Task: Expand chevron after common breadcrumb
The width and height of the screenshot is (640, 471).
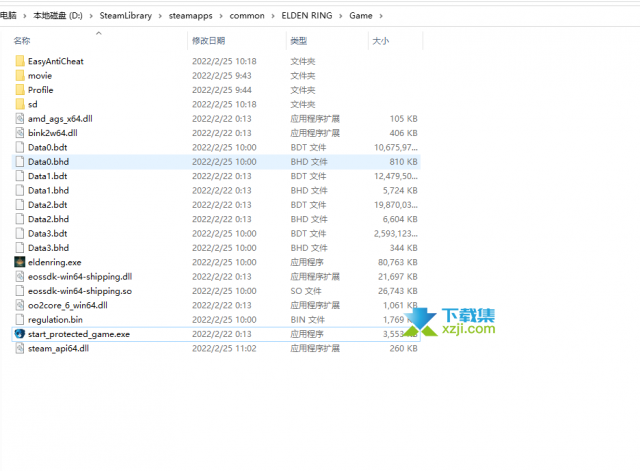Action: pos(273,16)
